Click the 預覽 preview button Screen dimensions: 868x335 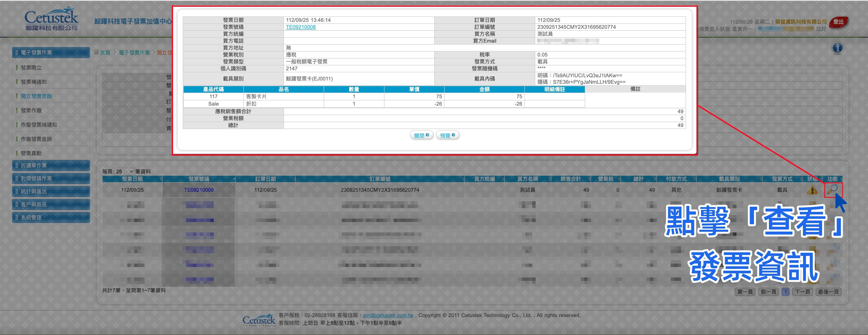447,135
